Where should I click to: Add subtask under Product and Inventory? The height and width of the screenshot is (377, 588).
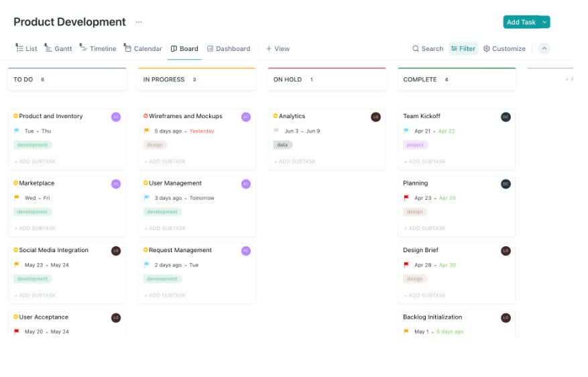point(35,161)
